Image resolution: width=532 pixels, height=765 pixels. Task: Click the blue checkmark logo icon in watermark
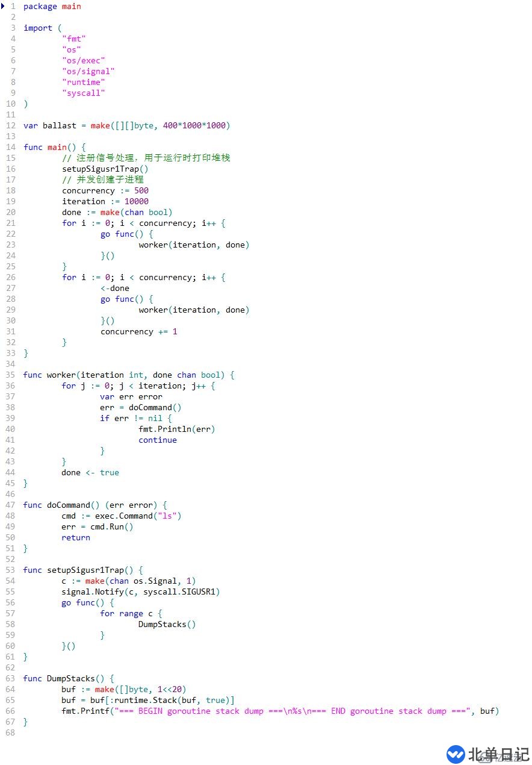coord(456,754)
